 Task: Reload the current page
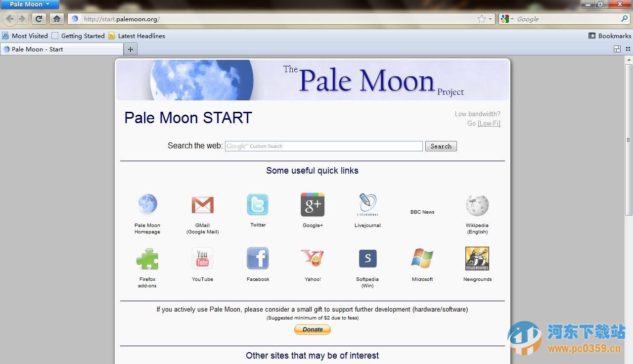[x=39, y=19]
